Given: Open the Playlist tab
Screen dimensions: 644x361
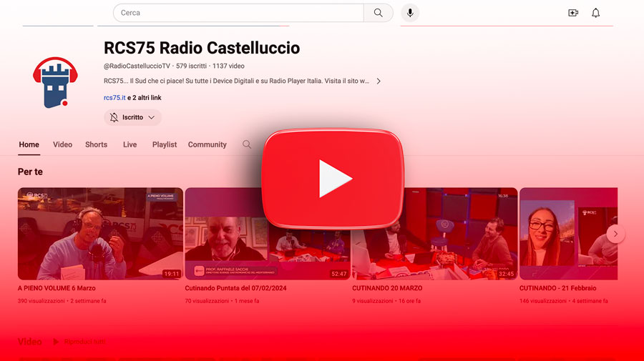Looking at the screenshot, I should point(165,144).
